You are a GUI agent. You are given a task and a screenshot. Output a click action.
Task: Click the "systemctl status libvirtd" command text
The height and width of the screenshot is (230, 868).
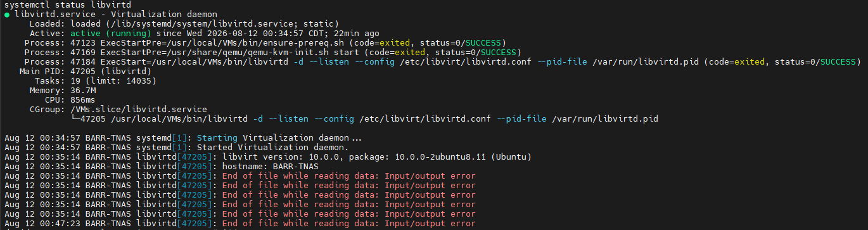tap(61, 4)
